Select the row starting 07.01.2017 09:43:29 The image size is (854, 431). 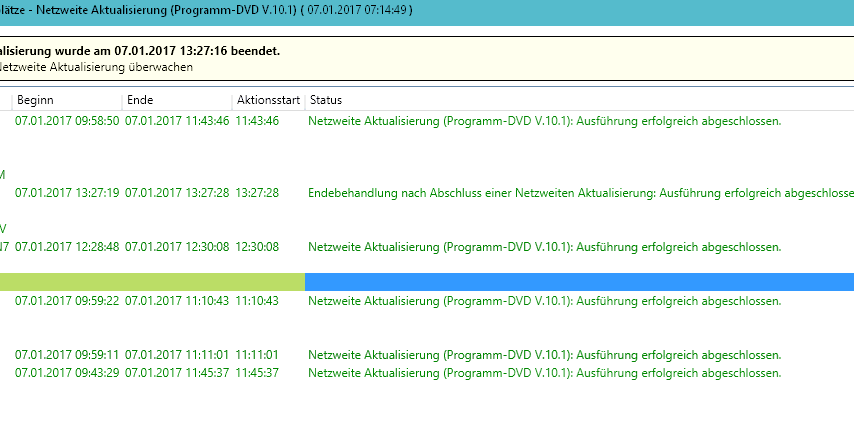coord(67,373)
